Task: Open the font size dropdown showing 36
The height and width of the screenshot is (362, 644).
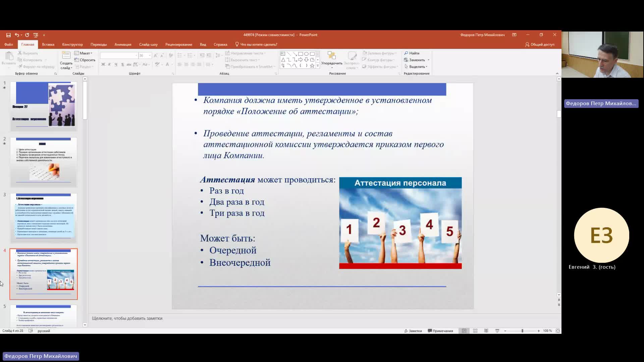Action: click(x=150, y=55)
